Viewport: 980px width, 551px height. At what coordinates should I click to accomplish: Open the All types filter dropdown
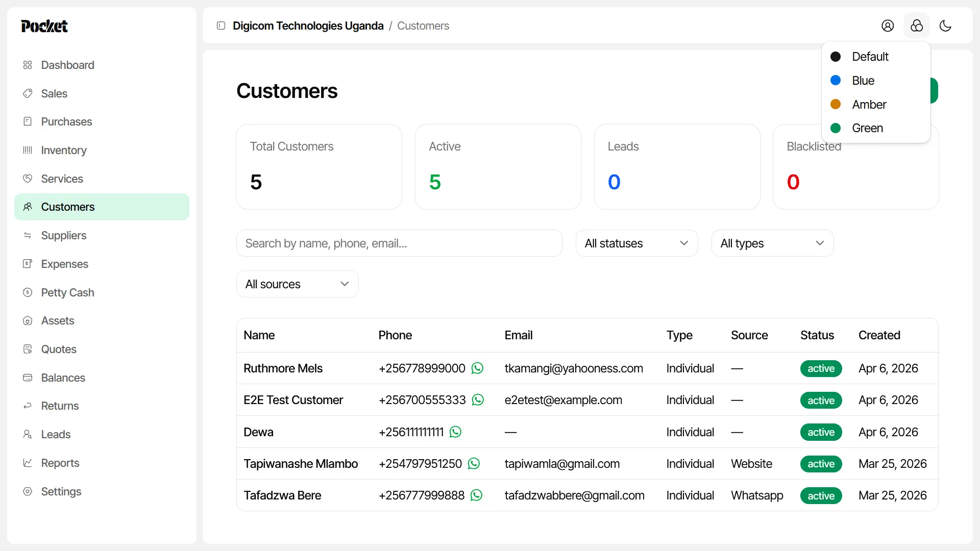click(772, 243)
